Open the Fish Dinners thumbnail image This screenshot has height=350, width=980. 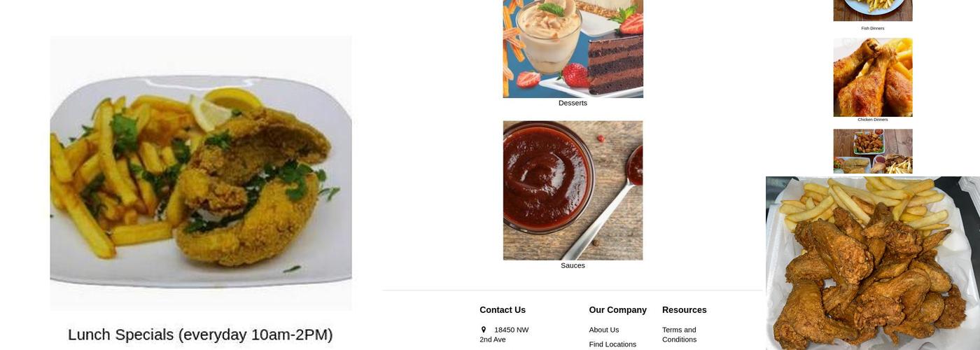coord(873,10)
